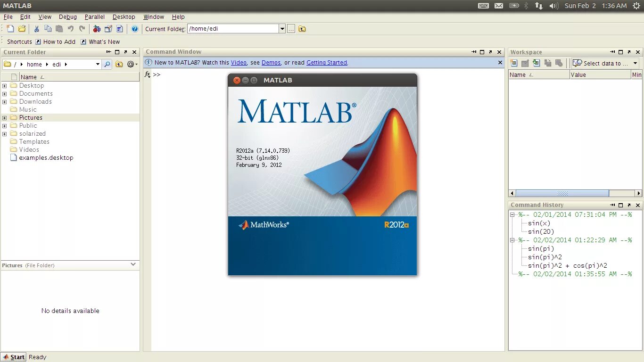Screen dimensions: 644x362
Task: Expand the Desktop folder tree node
Action: tap(5, 86)
